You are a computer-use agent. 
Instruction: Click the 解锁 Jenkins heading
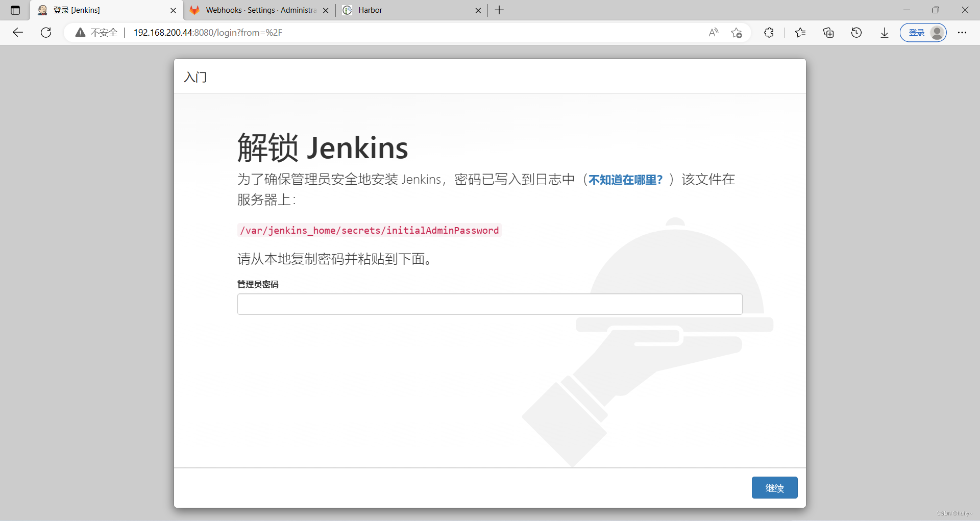[323, 148]
